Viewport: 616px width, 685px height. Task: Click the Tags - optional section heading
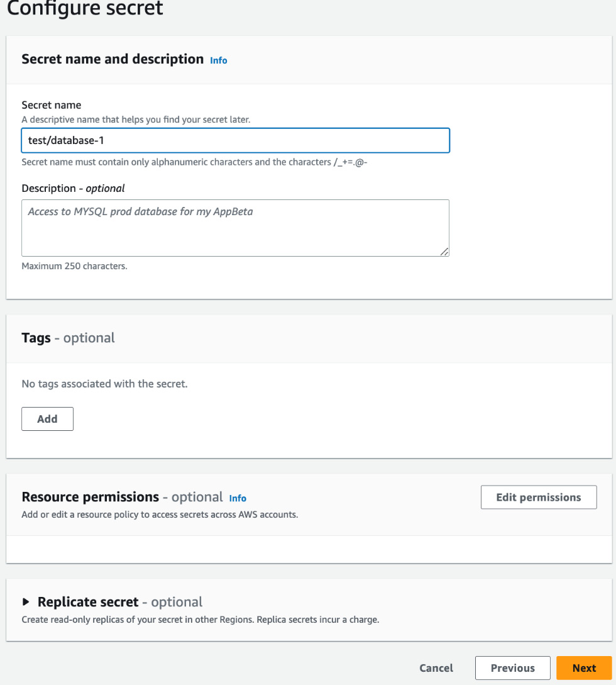68,338
